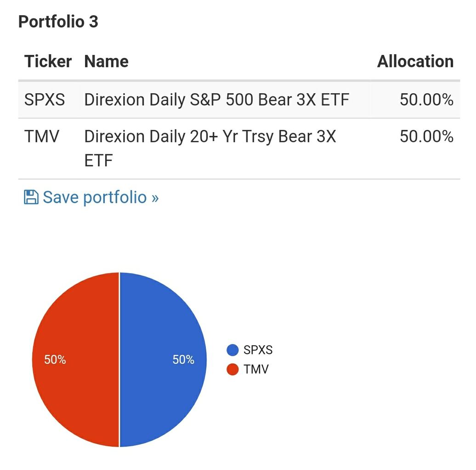Click the 50.00% allocation in the SPXS row
The height and width of the screenshot is (470, 476).
pos(426,100)
